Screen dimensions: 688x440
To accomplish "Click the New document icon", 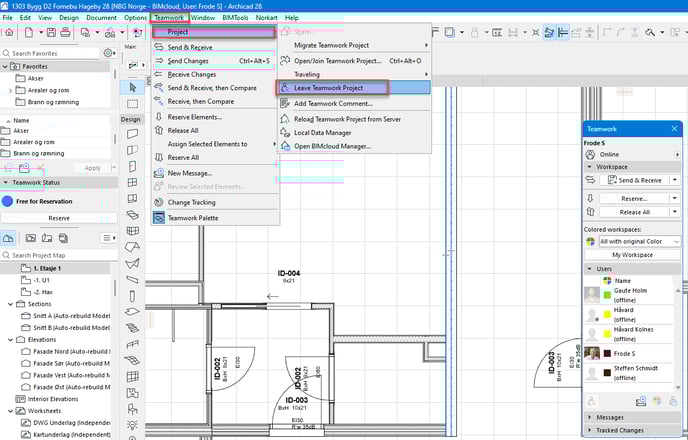I will coord(29,32).
